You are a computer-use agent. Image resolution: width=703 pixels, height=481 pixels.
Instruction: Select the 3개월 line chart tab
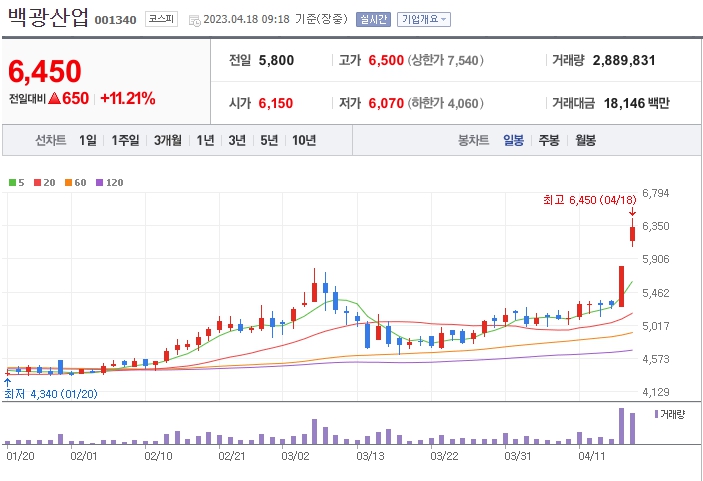[168, 140]
